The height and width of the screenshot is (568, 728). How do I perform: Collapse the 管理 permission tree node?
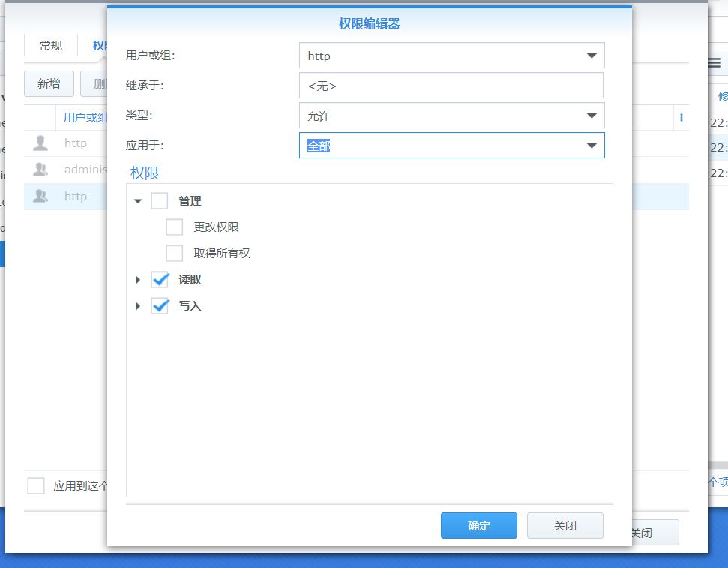tap(138, 201)
